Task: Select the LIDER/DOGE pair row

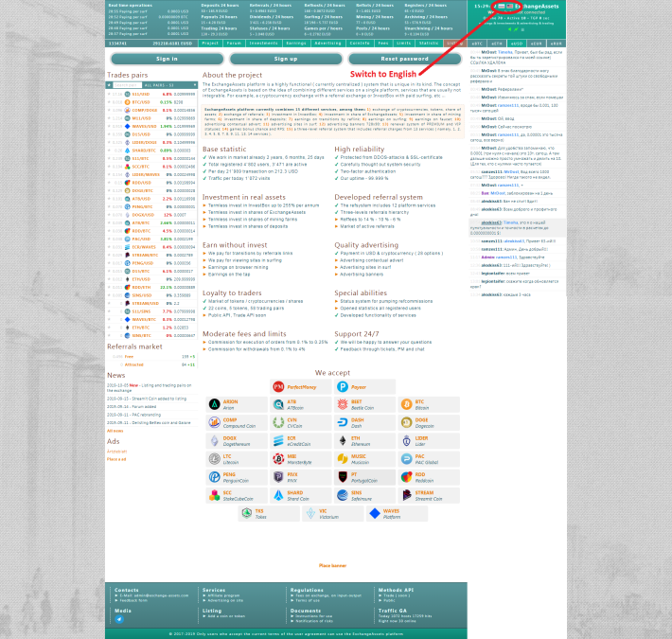Action: [151, 142]
